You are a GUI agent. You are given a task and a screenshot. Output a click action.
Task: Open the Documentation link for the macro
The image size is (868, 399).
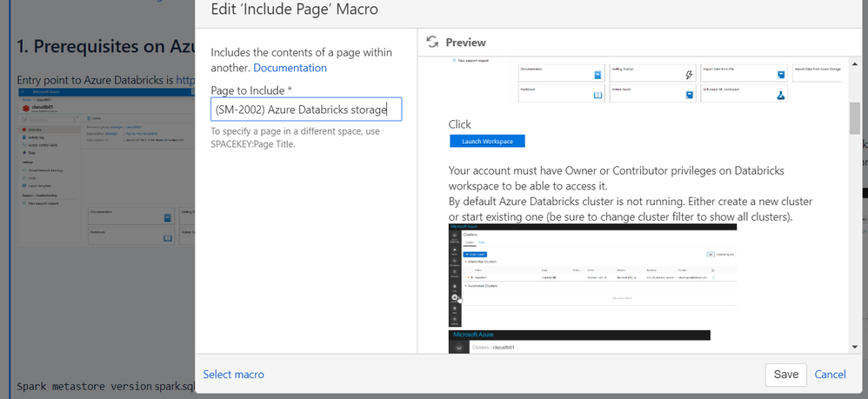[290, 68]
